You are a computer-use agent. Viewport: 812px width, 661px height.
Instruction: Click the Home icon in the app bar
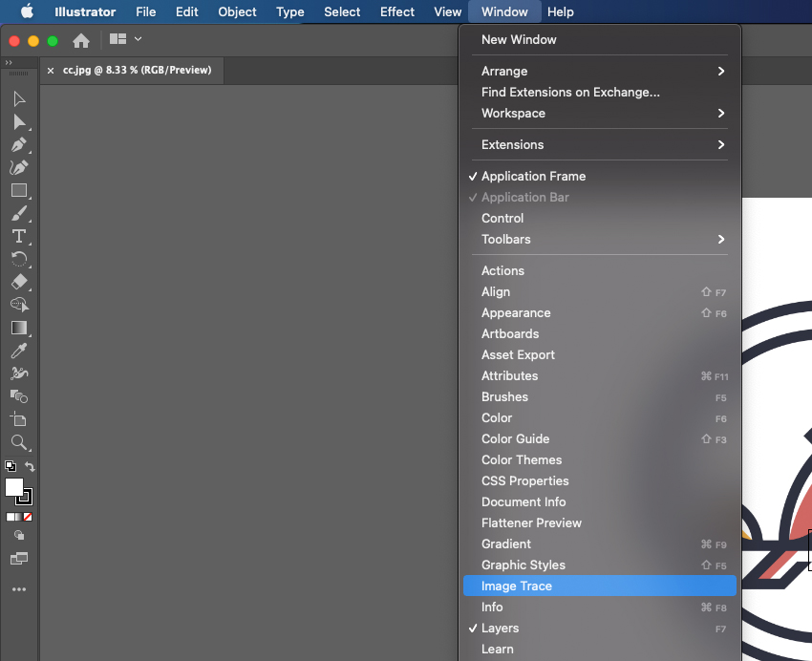(83, 41)
